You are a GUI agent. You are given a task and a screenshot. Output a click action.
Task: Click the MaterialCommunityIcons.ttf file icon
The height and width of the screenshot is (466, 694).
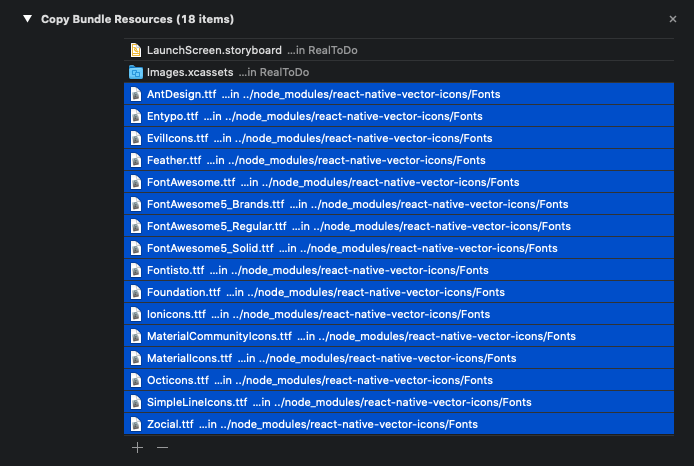coord(136,336)
